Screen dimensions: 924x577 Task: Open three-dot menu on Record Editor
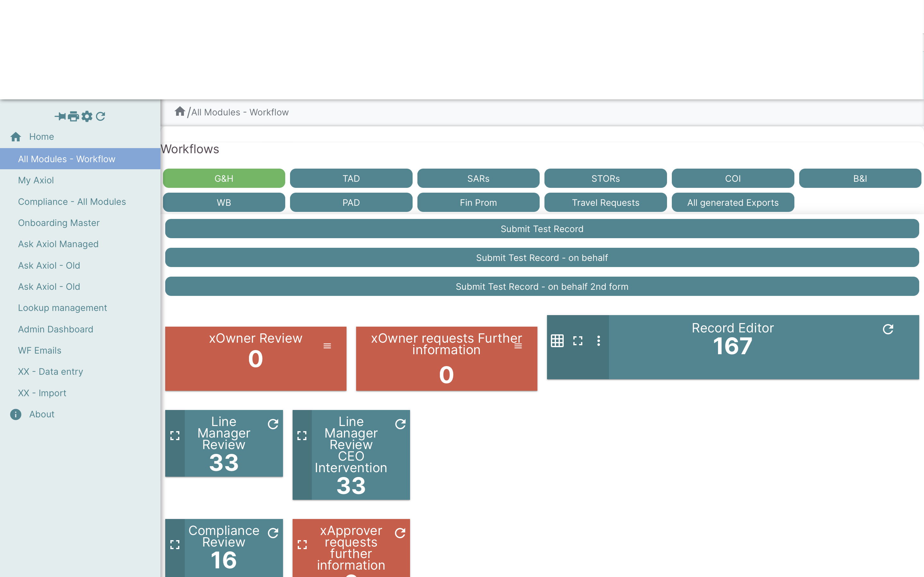(x=598, y=341)
